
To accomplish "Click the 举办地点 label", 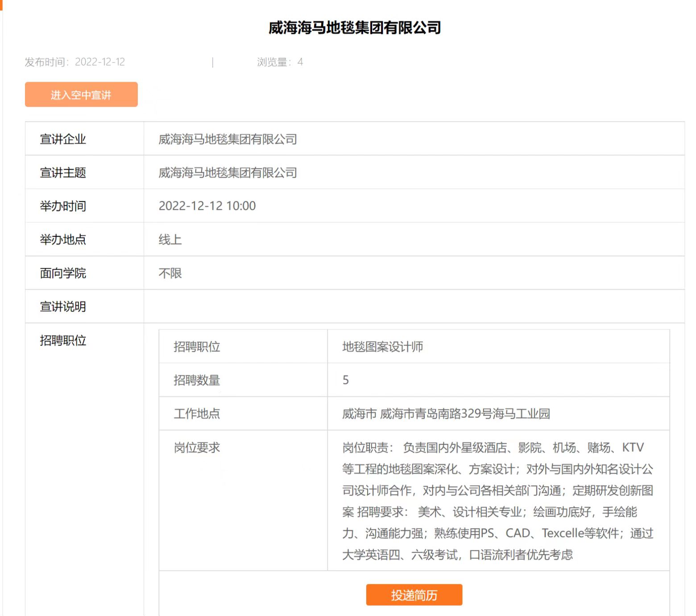I will point(63,240).
